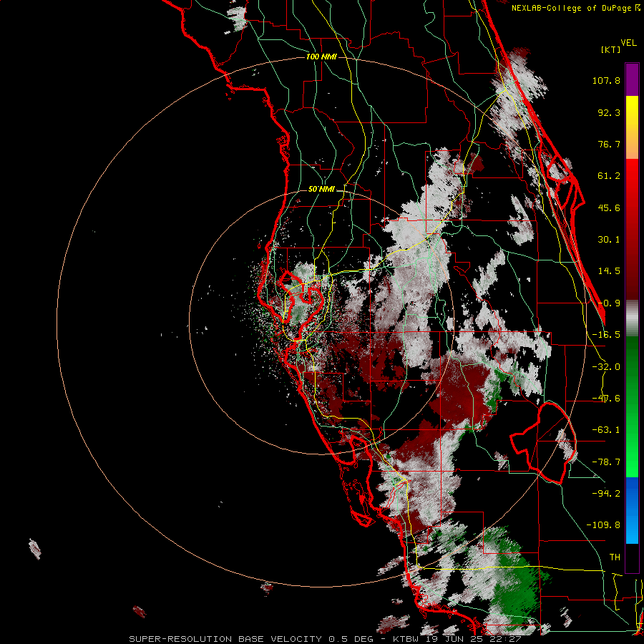Click the 92.3 velocity scale value
Screen dimensions: 644x644
(609, 112)
